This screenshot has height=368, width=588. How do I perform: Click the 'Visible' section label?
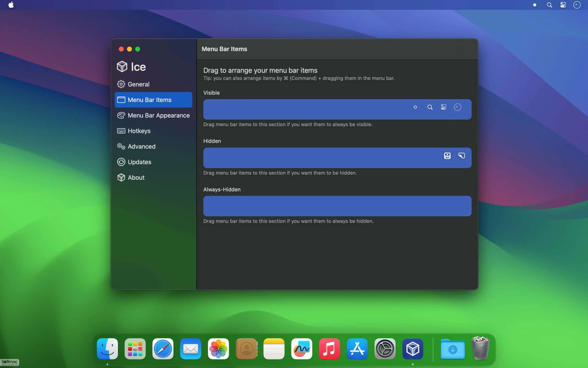[211, 93]
